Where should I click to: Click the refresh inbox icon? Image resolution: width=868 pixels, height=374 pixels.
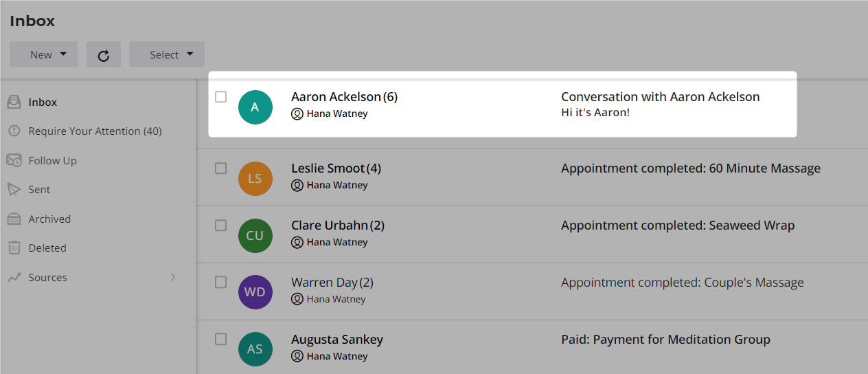pyautogui.click(x=104, y=55)
